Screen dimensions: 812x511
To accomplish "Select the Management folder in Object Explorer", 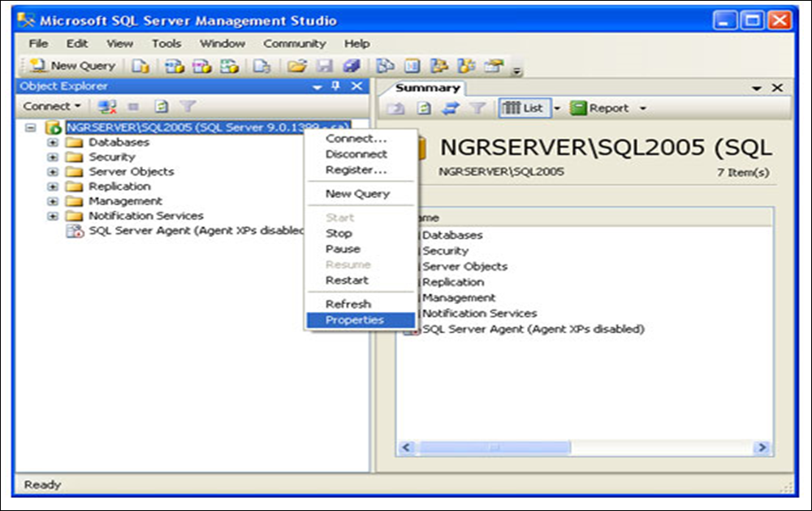I will (125, 201).
